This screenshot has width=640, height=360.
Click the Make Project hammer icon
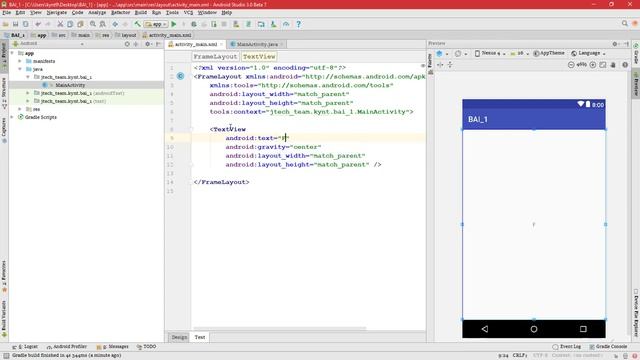(138, 24)
